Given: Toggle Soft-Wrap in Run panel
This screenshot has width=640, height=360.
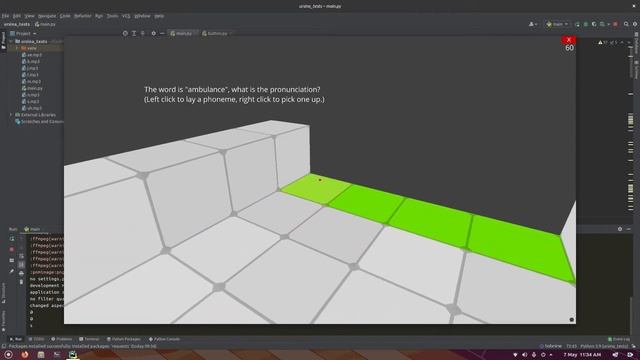Looking at the screenshot, I should [x=21, y=256].
